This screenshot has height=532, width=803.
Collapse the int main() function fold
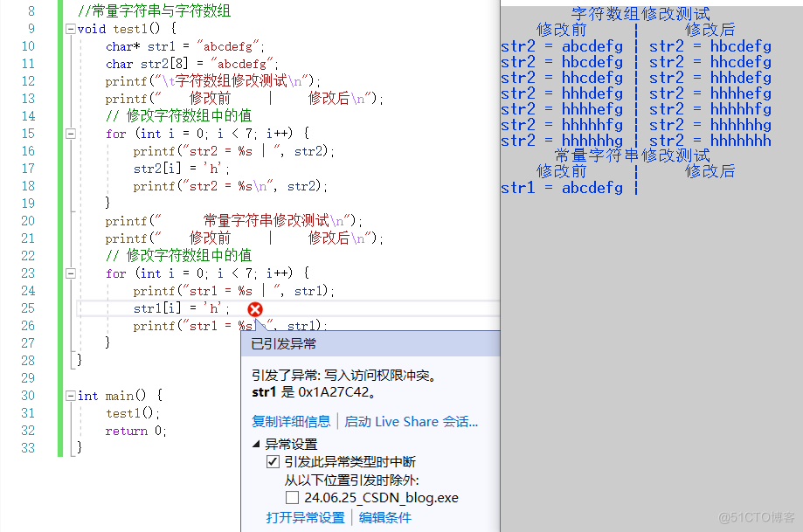point(71,396)
